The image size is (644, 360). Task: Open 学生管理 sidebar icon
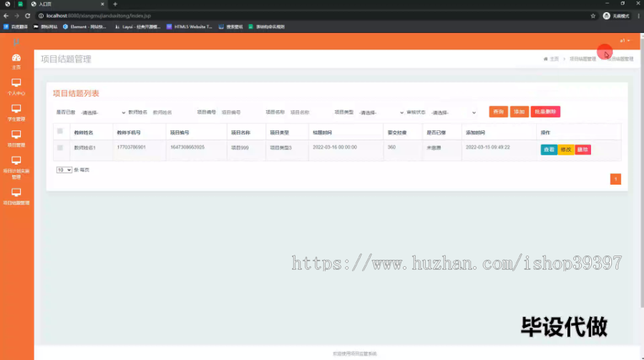pyautogui.click(x=16, y=109)
